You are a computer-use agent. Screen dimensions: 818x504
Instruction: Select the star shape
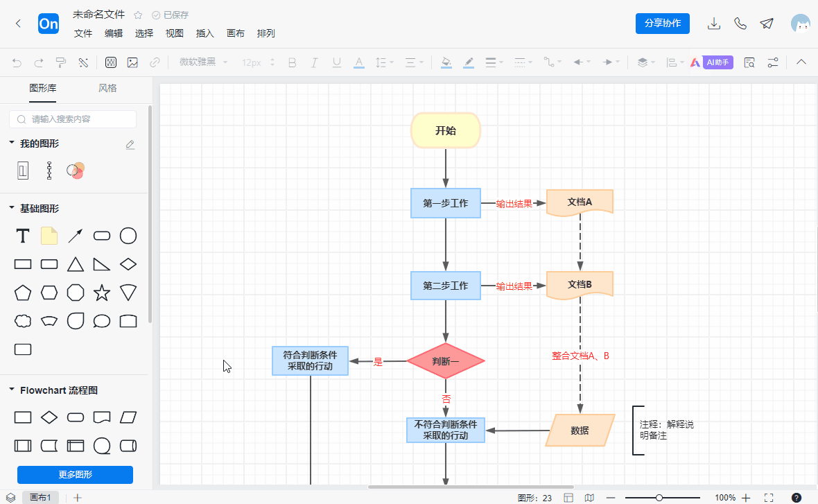click(102, 293)
